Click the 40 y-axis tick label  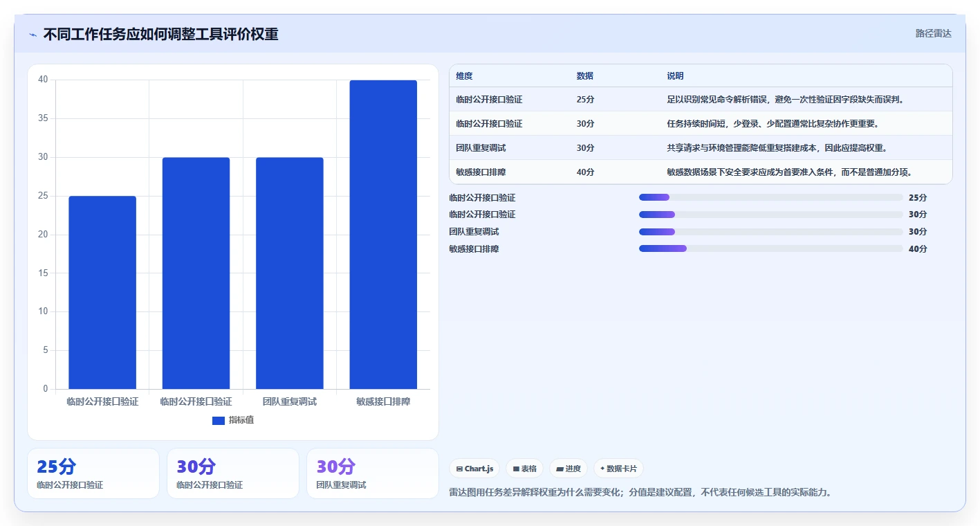point(43,80)
